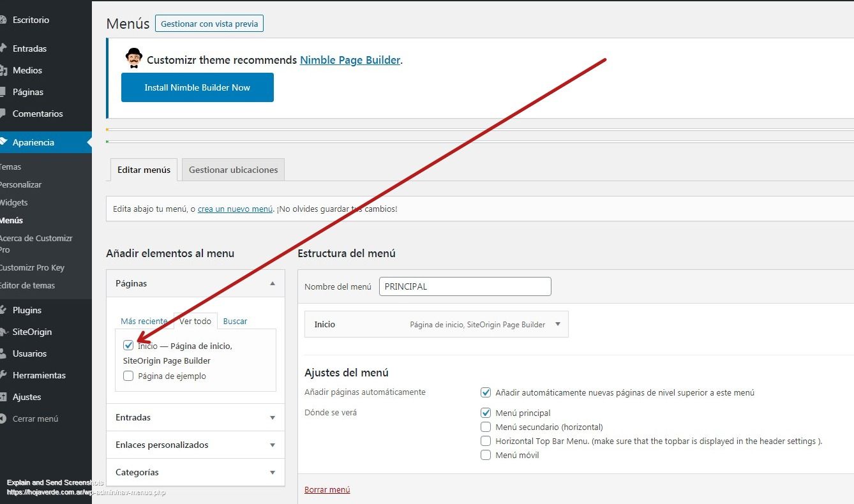Switch to Editar menús tab
The image size is (854, 504).
coord(144,170)
